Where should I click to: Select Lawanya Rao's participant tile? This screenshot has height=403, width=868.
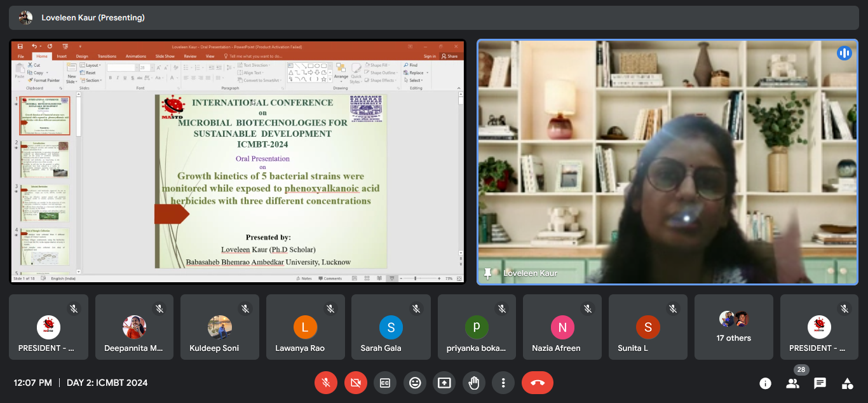pos(305,327)
